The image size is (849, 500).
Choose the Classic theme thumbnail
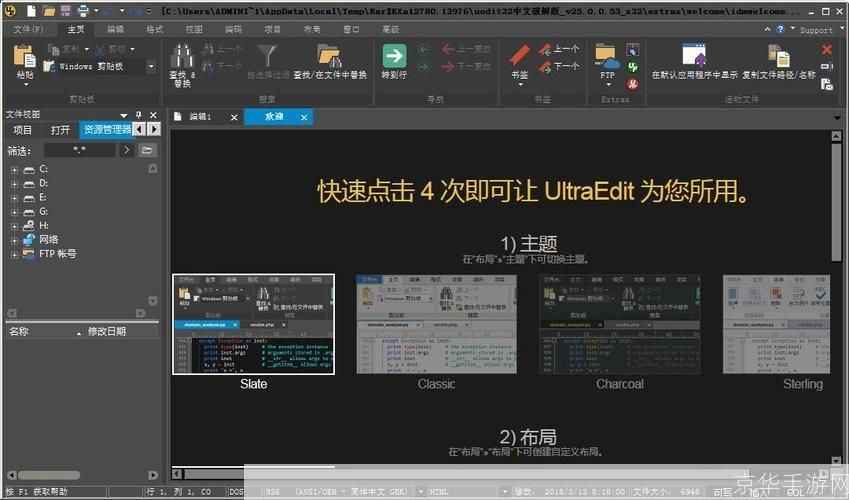(x=436, y=324)
